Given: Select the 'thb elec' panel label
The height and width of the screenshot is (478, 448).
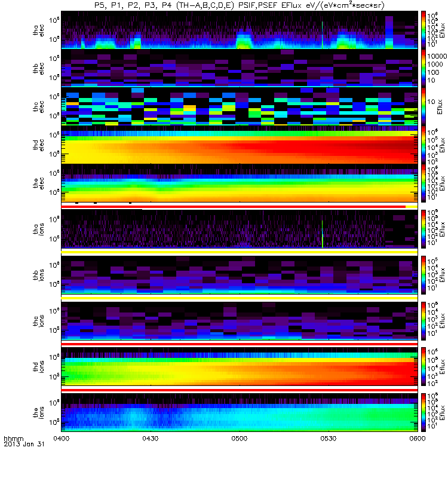Looking at the screenshot, I should click(x=38, y=68).
